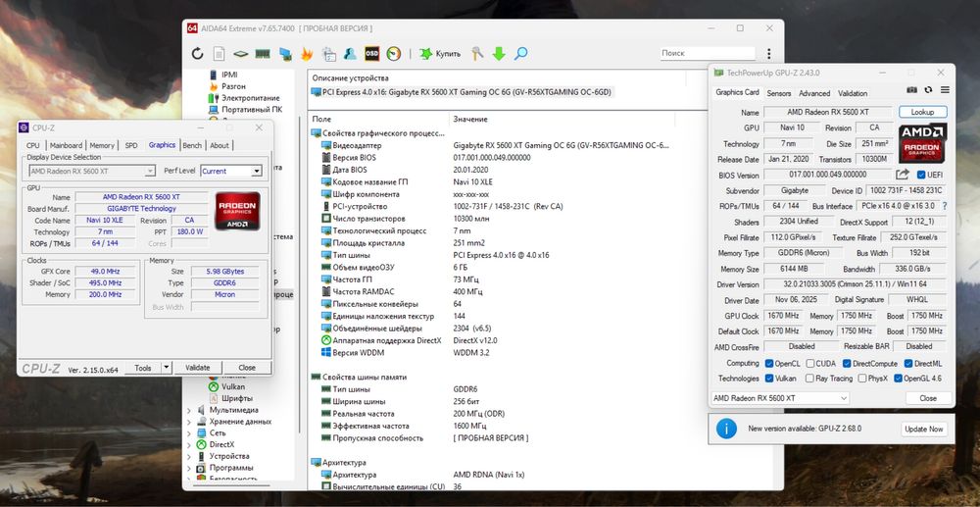980x507 pixels.
Task: Toggle the Vulkan checkbox in GPU-Z
Action: 769,379
